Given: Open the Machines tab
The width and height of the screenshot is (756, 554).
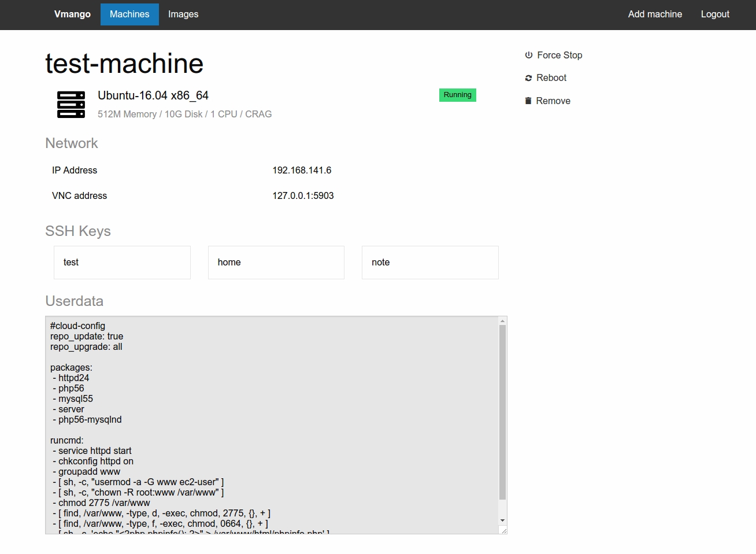Looking at the screenshot, I should [x=129, y=14].
